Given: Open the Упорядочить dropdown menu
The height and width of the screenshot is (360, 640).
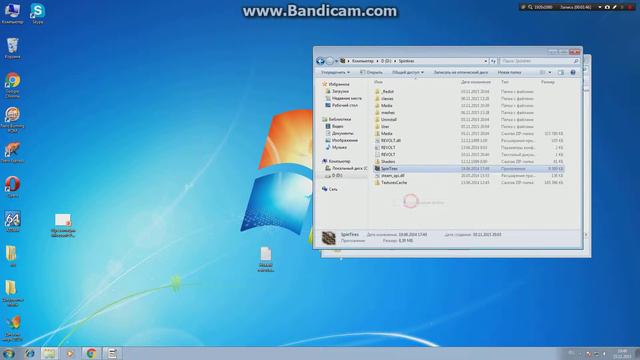Looking at the screenshot, I should coord(335,72).
